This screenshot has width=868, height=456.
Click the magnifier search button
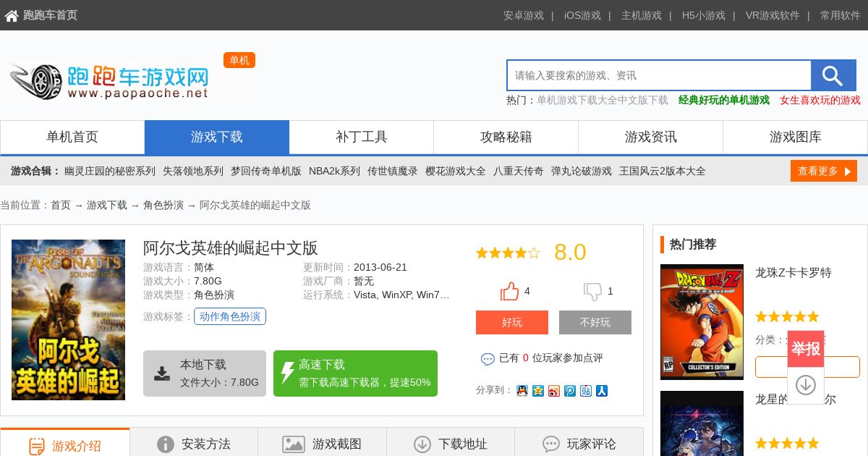pos(833,75)
